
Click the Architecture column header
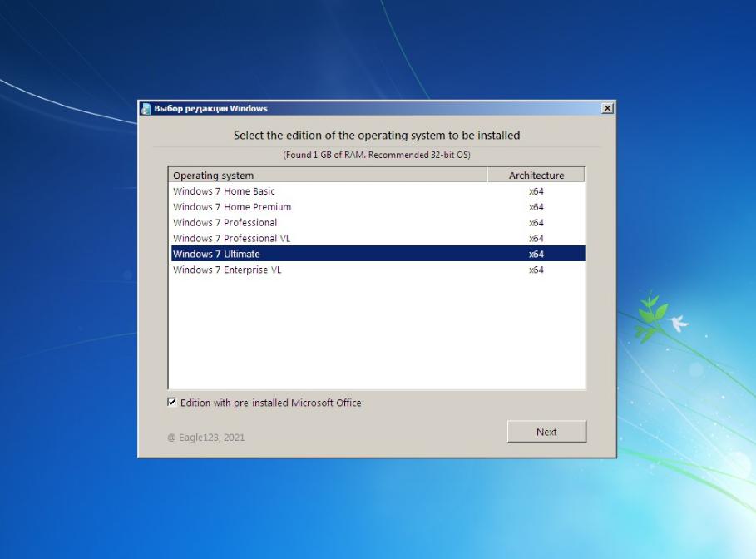536,175
